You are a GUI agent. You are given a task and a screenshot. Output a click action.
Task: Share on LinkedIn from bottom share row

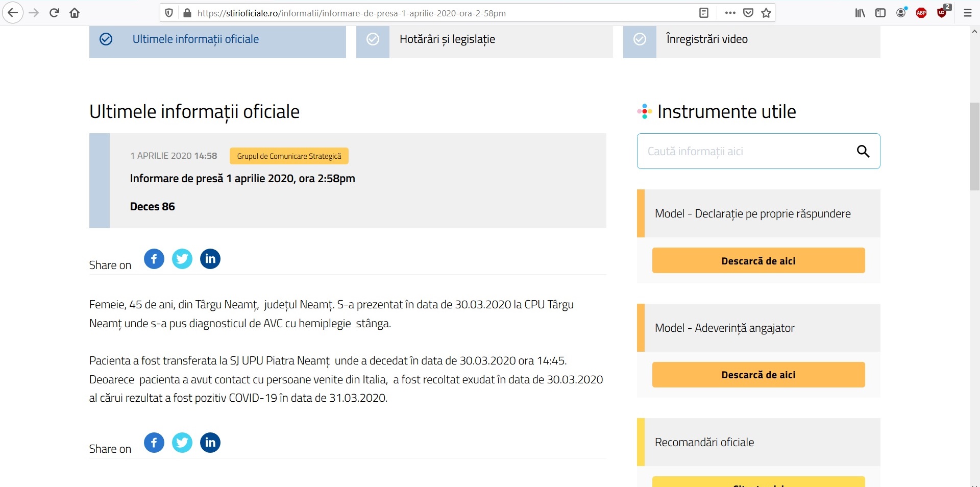point(210,443)
